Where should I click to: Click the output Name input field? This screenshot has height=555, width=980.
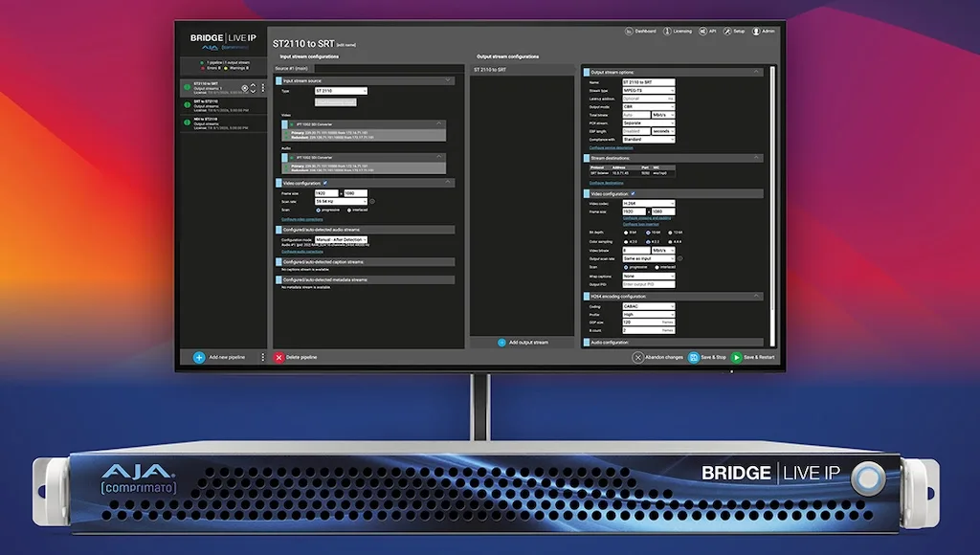pos(650,82)
